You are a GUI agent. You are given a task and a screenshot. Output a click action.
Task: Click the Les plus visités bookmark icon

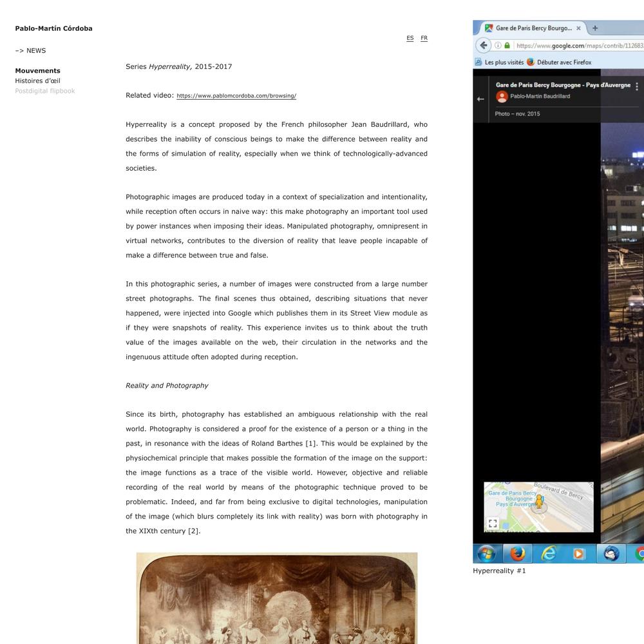[x=478, y=62]
